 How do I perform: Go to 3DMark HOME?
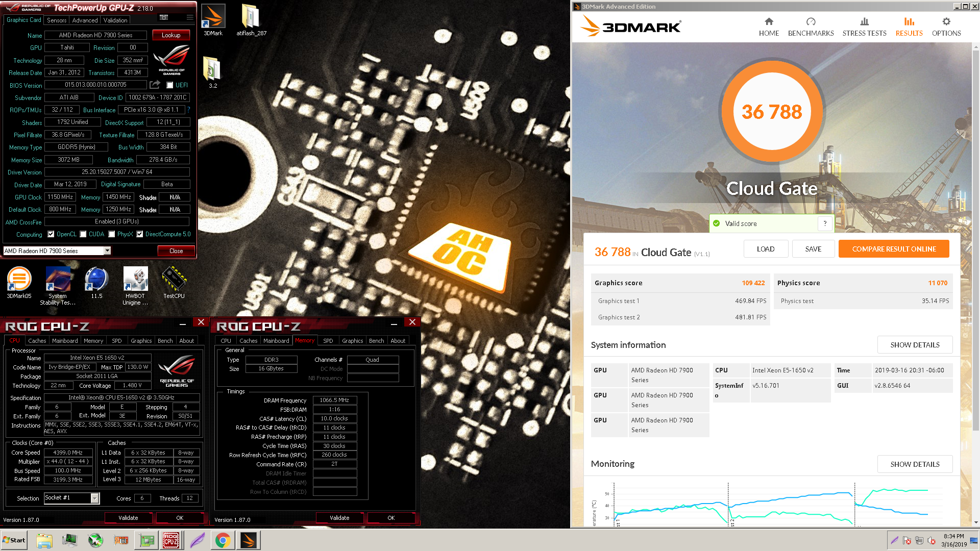tap(769, 27)
